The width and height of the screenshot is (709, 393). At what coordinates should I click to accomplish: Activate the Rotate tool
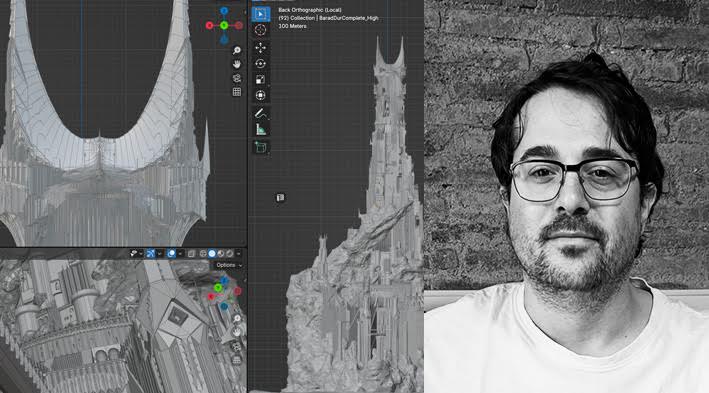(260, 64)
